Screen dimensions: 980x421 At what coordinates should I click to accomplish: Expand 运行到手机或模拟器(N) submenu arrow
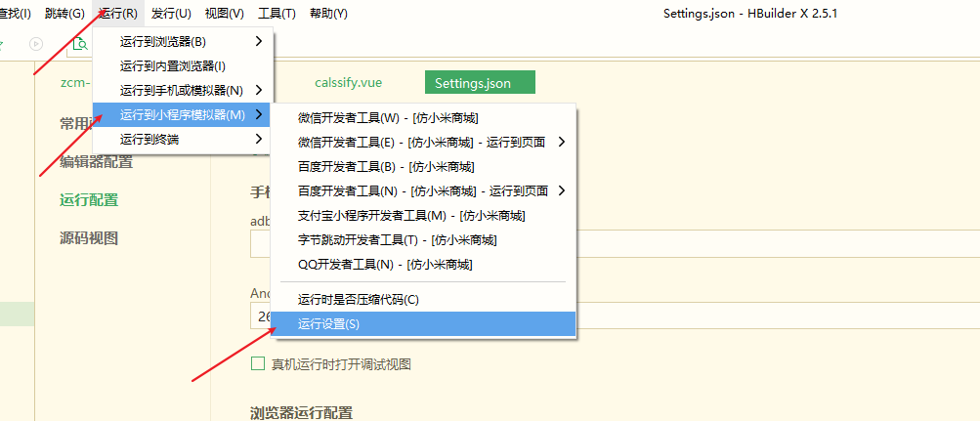pos(259,91)
